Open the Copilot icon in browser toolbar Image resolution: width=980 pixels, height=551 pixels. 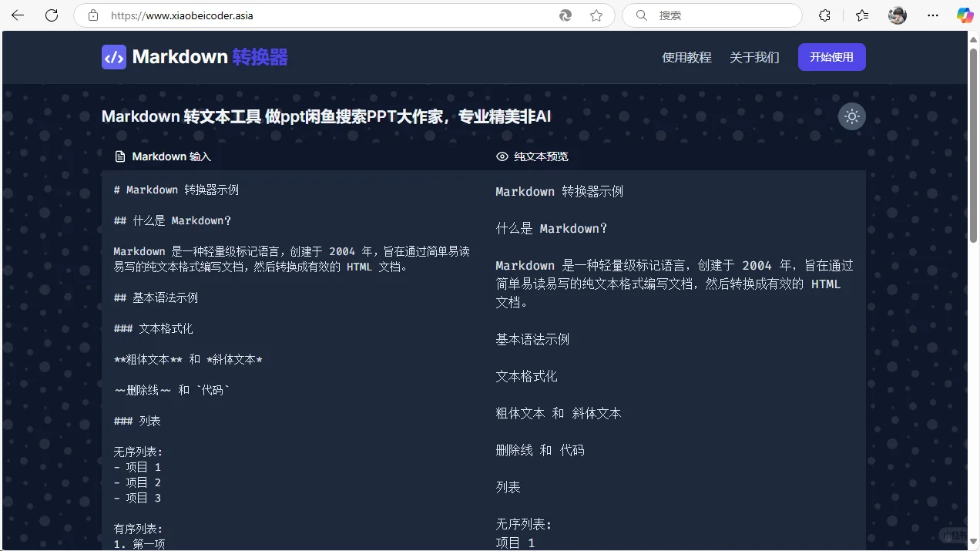(x=964, y=15)
